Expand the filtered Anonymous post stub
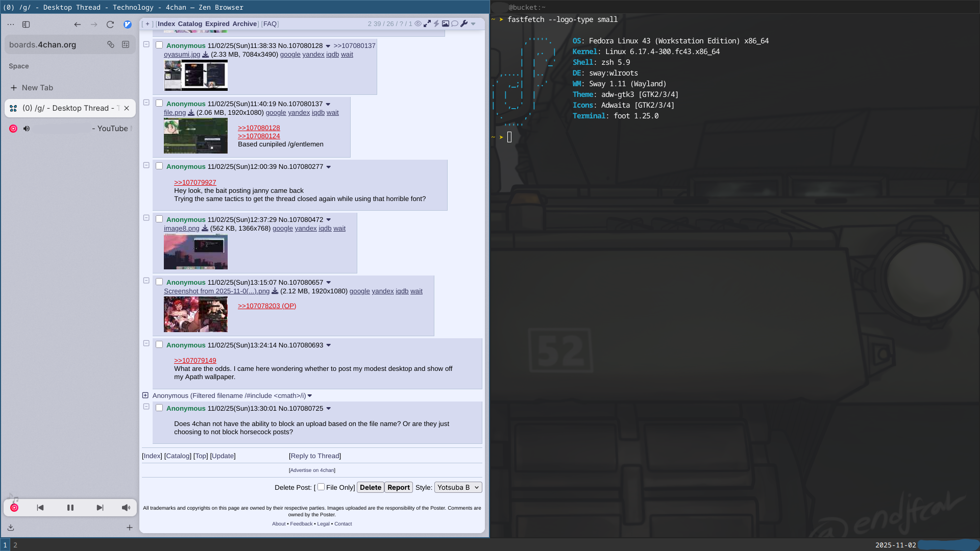This screenshot has width=980, height=551. click(x=145, y=395)
